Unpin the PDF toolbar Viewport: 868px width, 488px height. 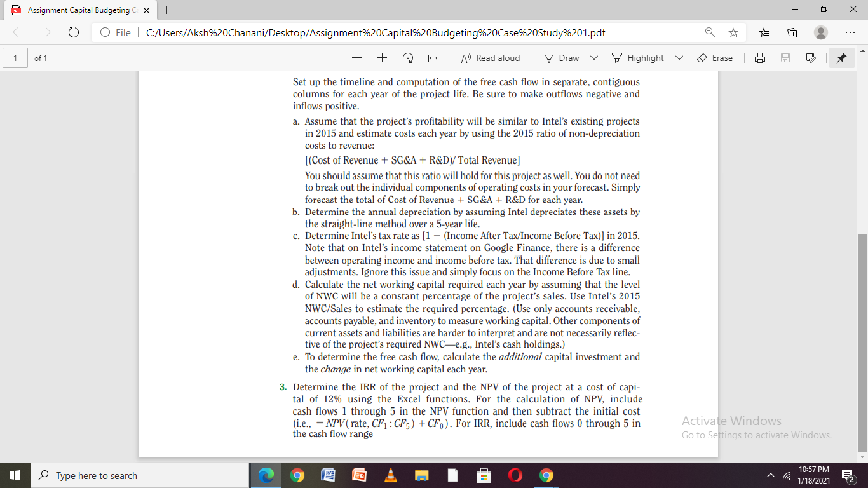click(841, 58)
